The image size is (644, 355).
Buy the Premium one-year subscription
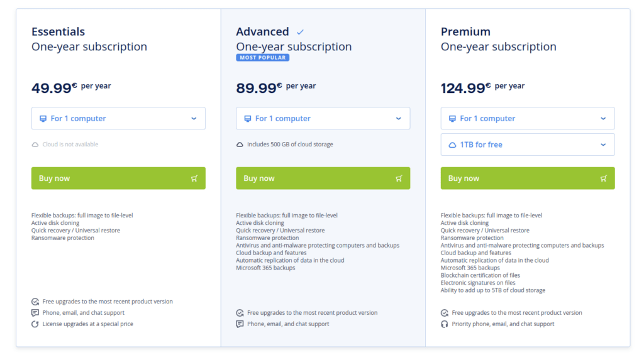528,178
